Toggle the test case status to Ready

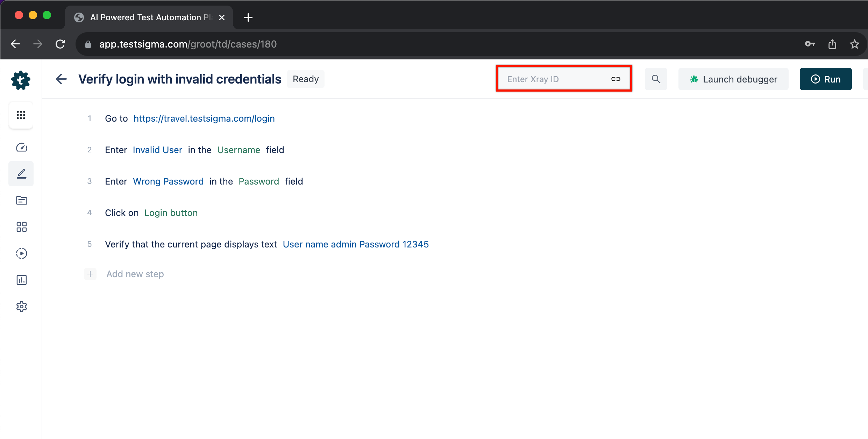pos(306,79)
